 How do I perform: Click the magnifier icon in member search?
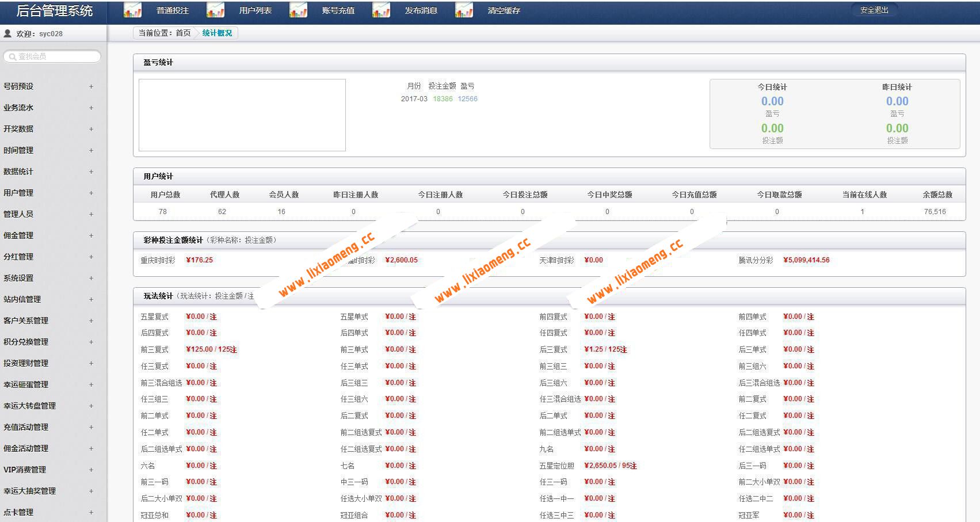point(12,56)
